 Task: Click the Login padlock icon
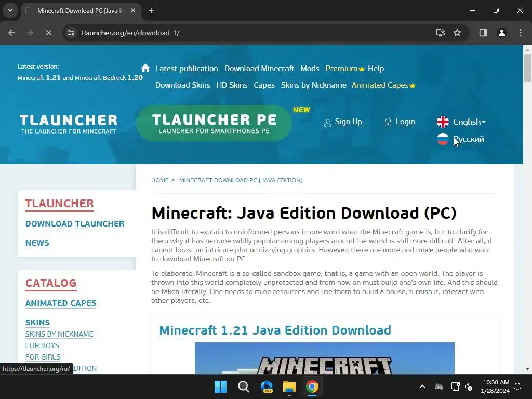(388, 122)
